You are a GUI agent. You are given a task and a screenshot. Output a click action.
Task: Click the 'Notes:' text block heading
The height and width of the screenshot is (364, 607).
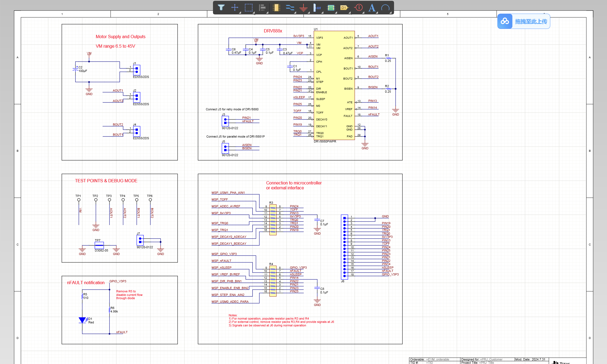pos(233,315)
